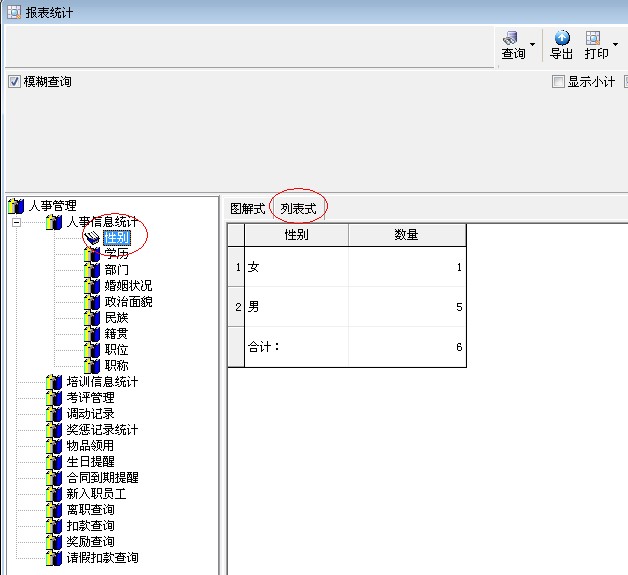
Task: Click the 报表统计 window title icon
Action: click(x=14, y=12)
